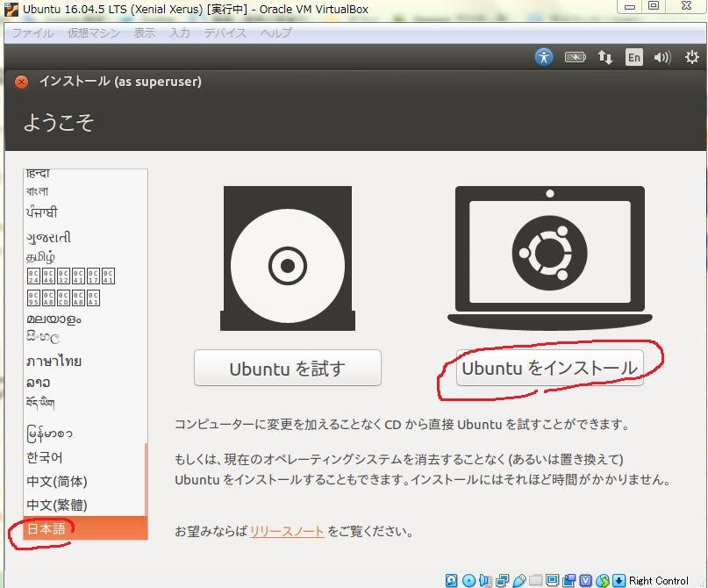Open the En keyboard layout indicator

pyautogui.click(x=634, y=57)
